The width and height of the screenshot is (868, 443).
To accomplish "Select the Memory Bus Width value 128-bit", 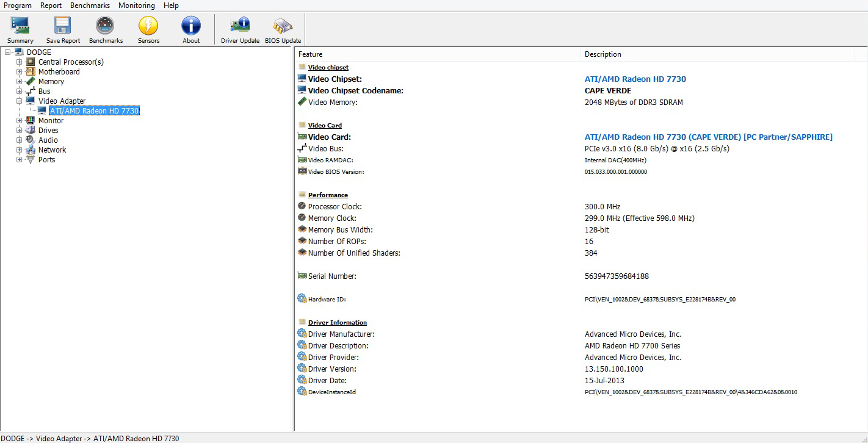I will point(597,229).
